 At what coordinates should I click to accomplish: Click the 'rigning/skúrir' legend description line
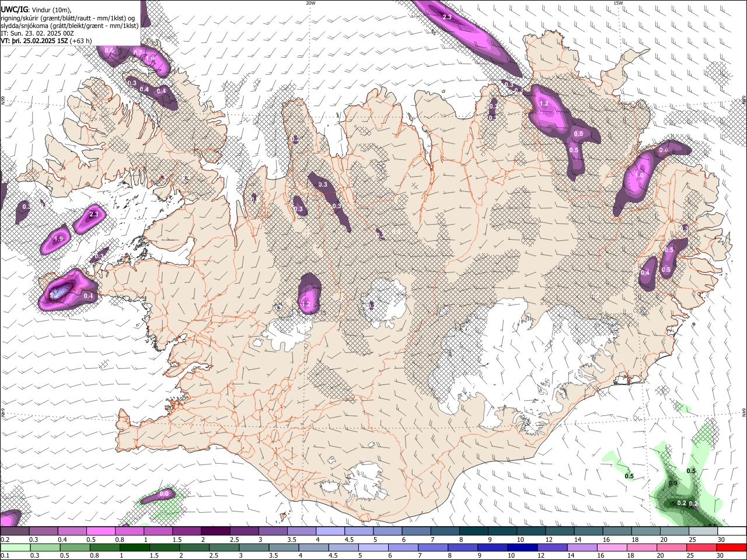68,17
